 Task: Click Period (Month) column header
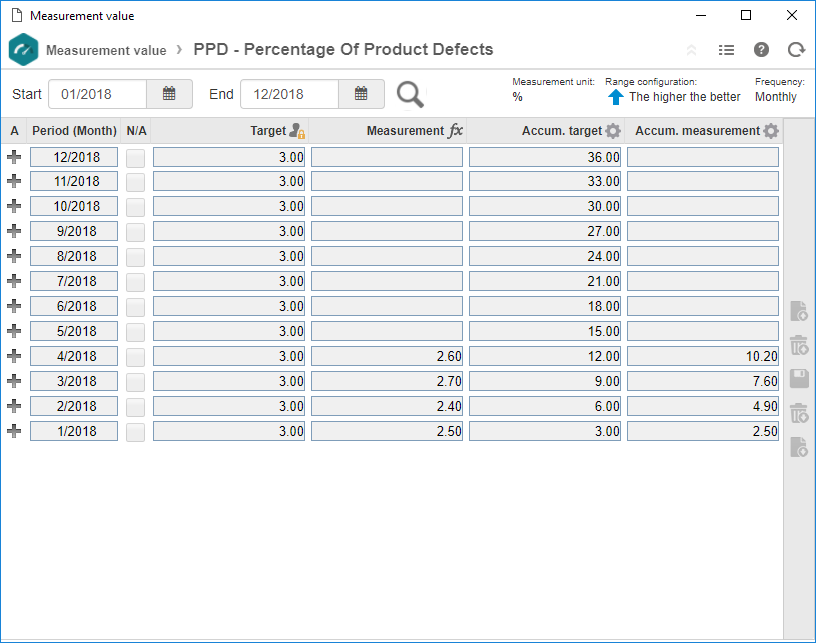(74, 131)
